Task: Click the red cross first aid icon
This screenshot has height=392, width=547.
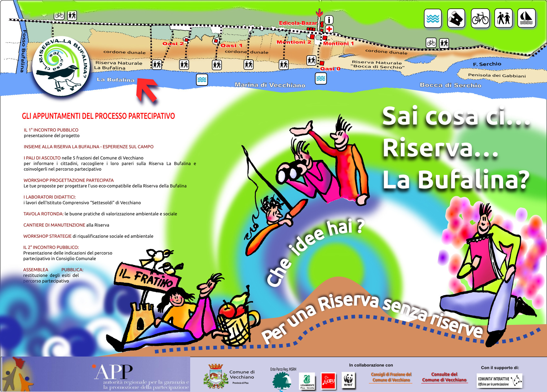Action: 329,29
